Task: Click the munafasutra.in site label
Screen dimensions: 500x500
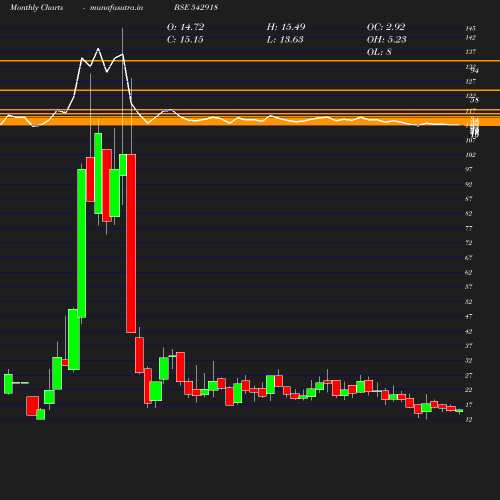Action: pos(116,7)
